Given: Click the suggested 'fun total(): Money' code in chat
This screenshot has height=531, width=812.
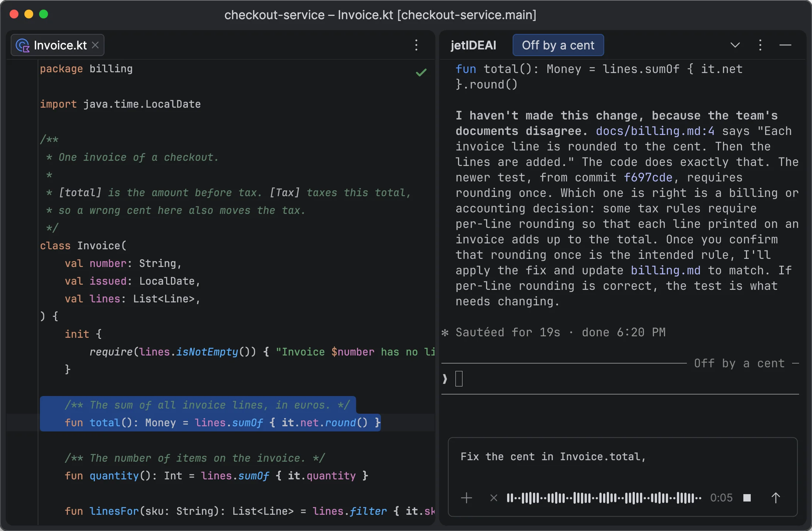Looking at the screenshot, I should 599,77.
